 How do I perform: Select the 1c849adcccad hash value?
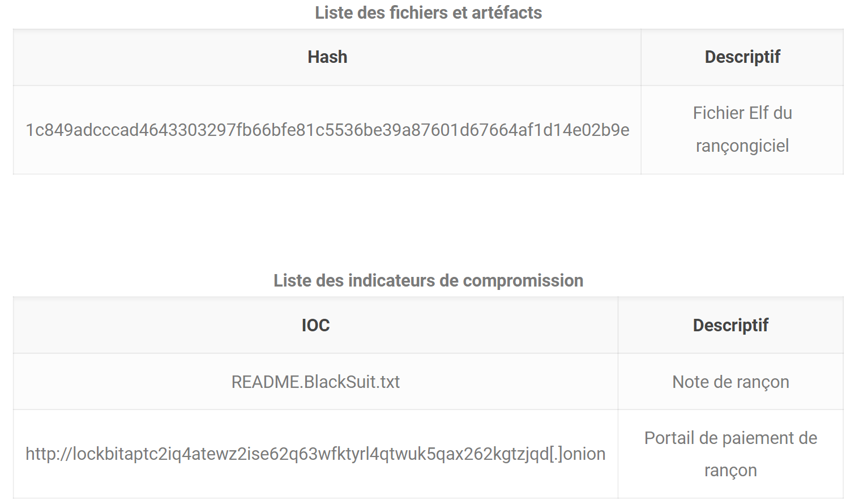327,130
